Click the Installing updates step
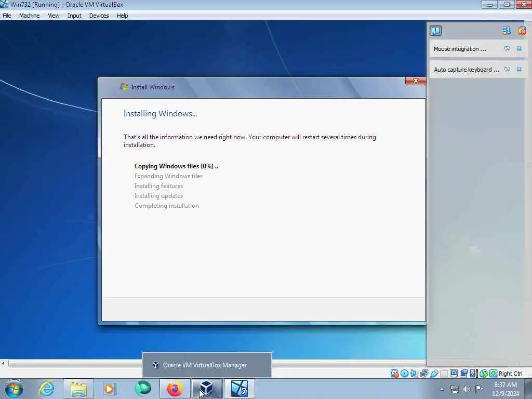The width and height of the screenshot is (532, 399). click(158, 196)
